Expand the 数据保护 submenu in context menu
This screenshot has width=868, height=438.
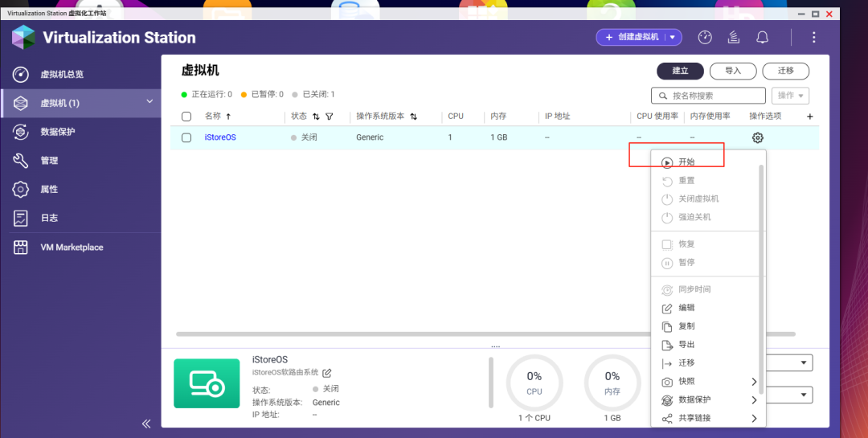coord(754,399)
